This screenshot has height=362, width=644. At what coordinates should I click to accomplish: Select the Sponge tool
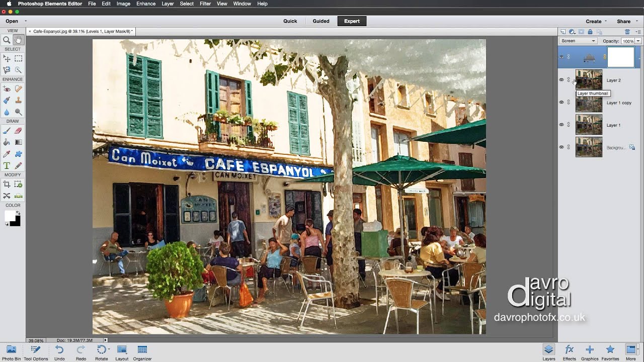click(x=18, y=112)
